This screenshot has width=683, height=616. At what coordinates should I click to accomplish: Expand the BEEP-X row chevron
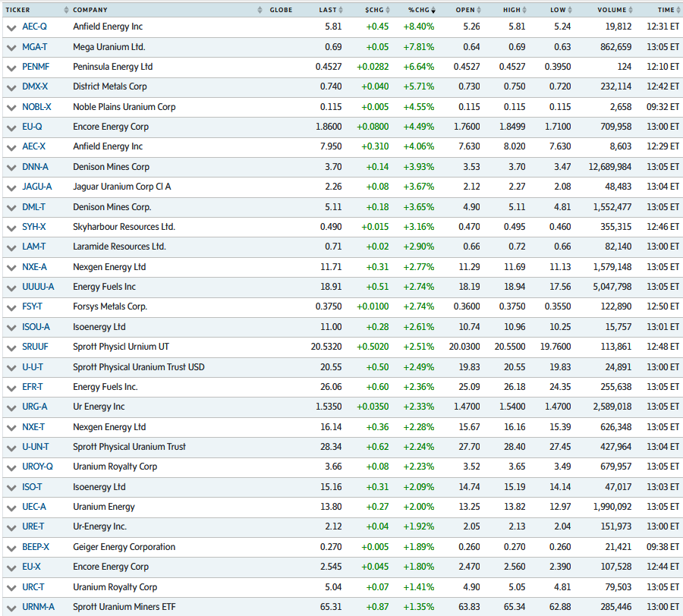(11, 548)
